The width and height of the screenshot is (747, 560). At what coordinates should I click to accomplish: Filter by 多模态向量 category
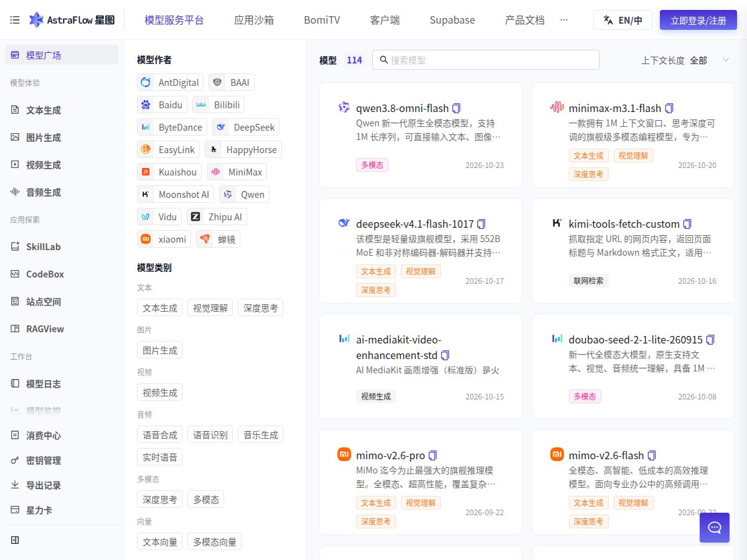(x=215, y=541)
